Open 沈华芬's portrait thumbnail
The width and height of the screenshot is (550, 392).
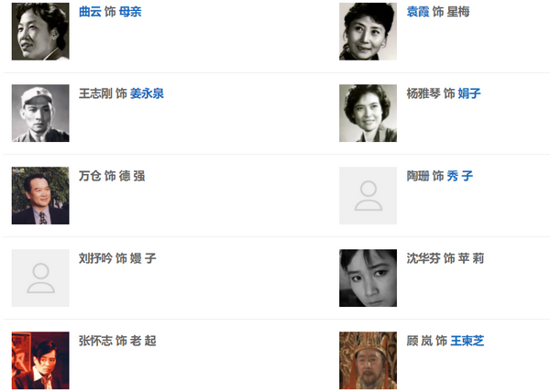coord(368,278)
